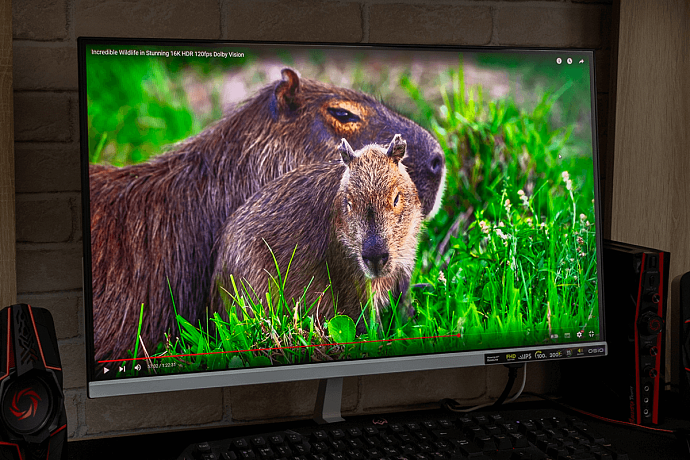Exit full screen with the corner brackets icon
690x460 pixels.
click(591, 333)
